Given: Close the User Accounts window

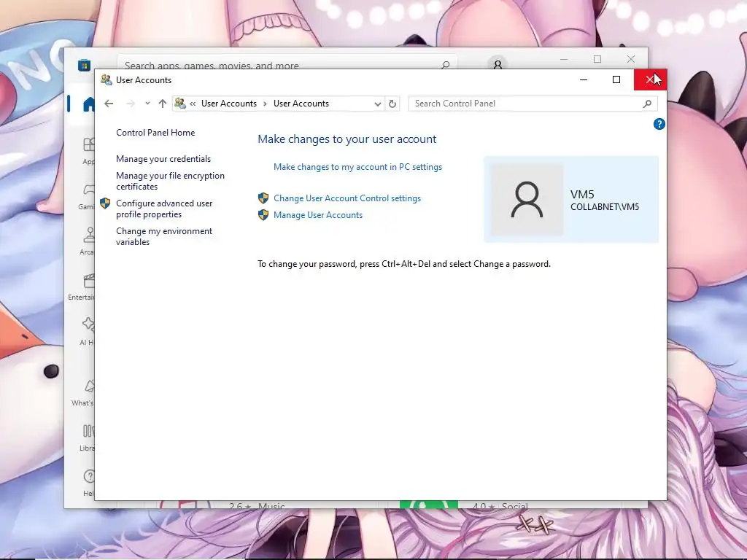Looking at the screenshot, I should coord(650,79).
